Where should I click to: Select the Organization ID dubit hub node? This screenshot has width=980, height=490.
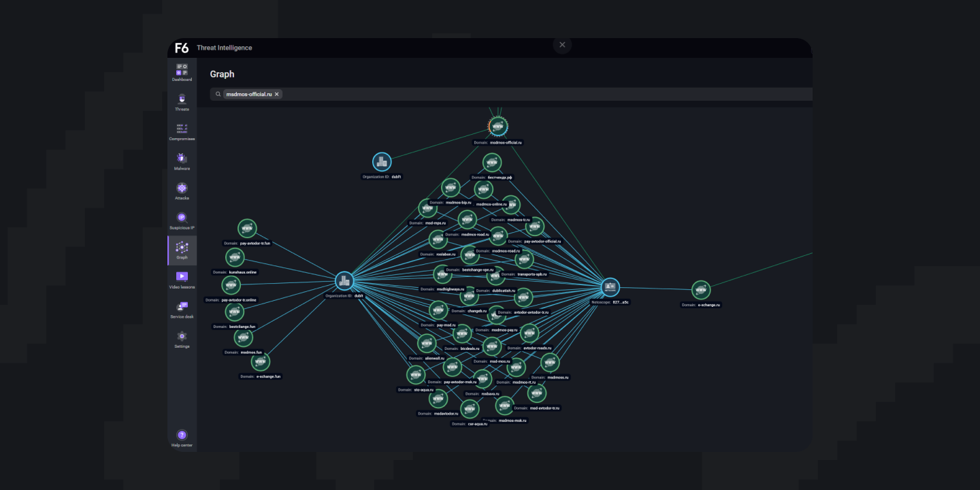pos(344,281)
